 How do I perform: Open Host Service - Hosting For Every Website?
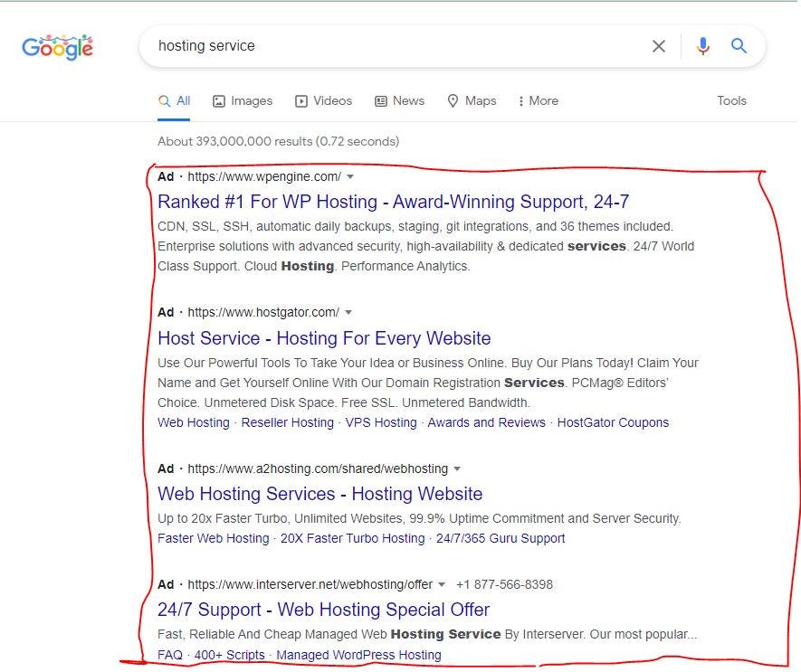tap(324, 338)
